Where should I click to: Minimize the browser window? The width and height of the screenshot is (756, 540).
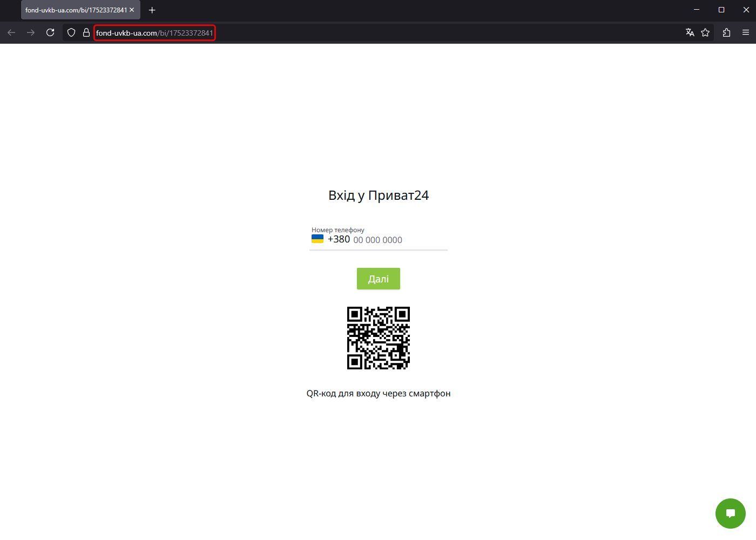pos(696,10)
